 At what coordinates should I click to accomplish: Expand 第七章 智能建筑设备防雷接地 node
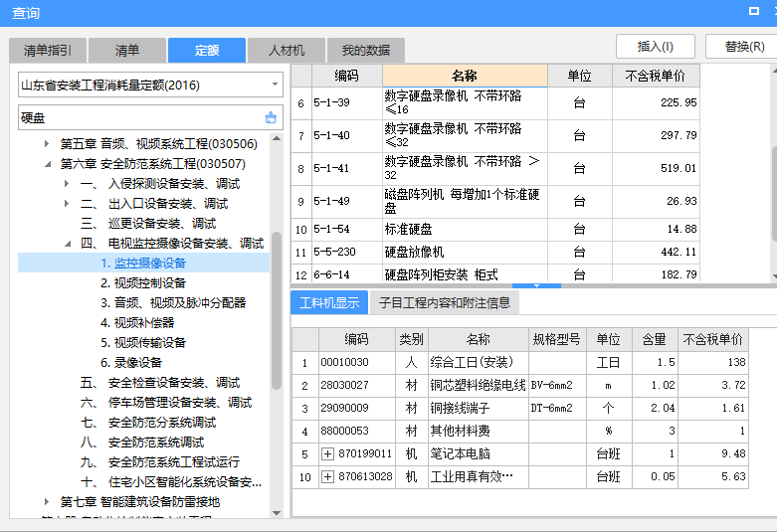46,502
